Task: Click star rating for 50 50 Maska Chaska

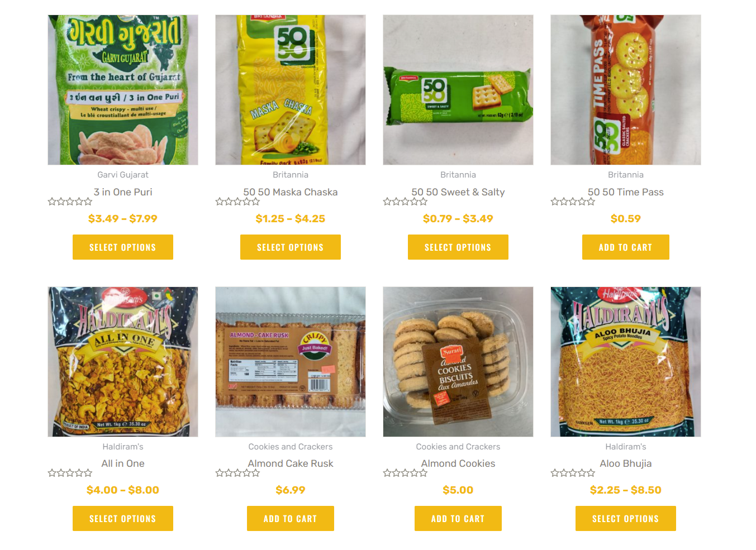Action: (237, 202)
